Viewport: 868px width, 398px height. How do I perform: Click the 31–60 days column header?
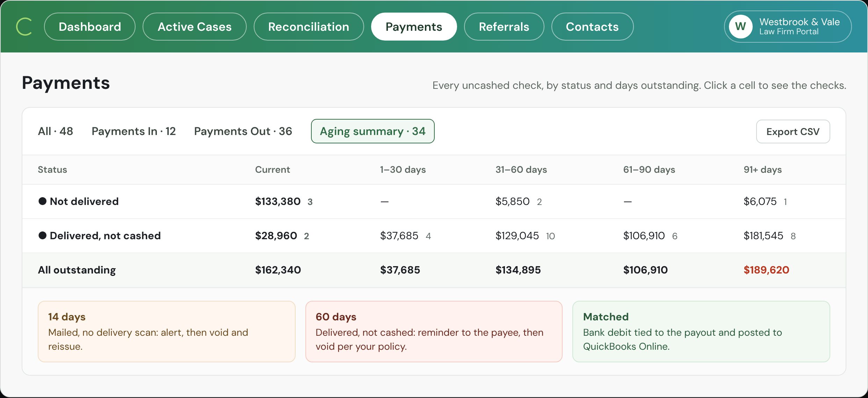click(x=521, y=170)
